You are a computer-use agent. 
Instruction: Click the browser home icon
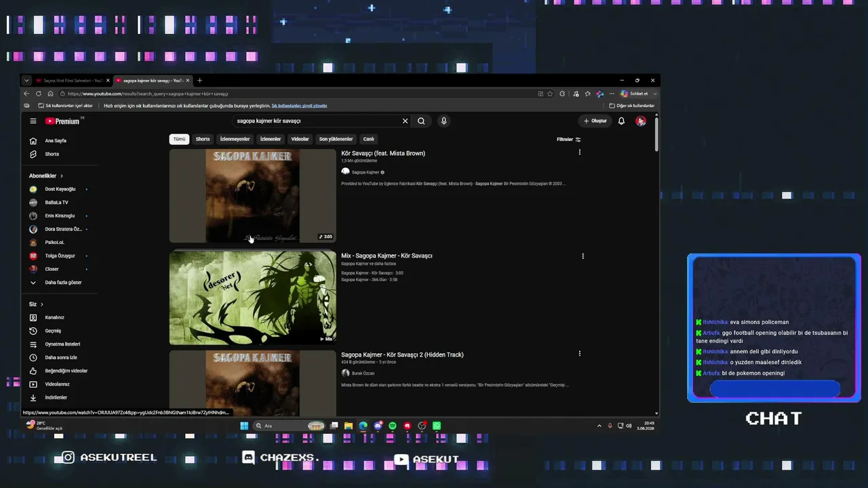point(50,94)
